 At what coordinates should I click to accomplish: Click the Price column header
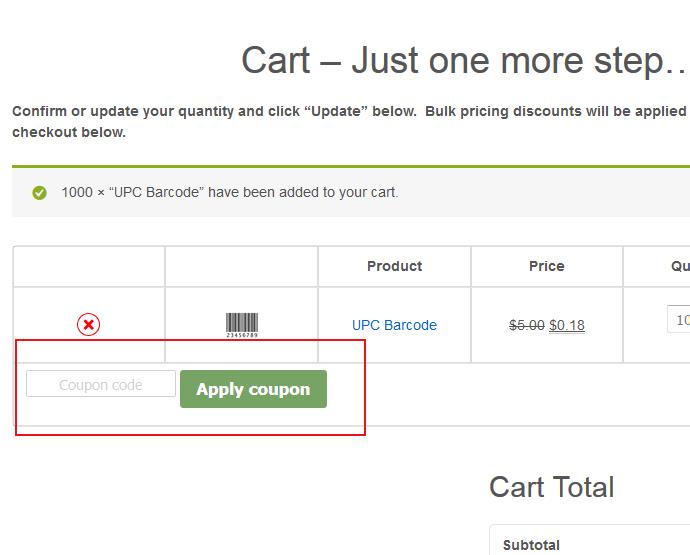[x=546, y=266]
